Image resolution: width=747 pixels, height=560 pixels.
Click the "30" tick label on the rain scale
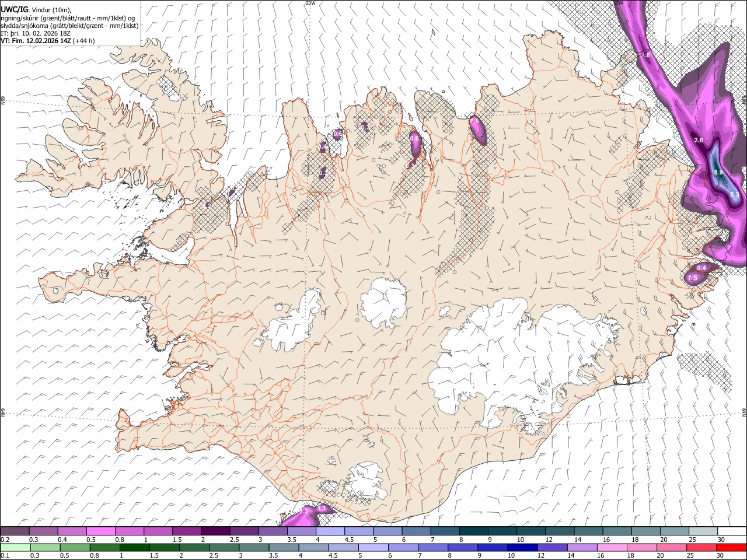(x=721, y=555)
